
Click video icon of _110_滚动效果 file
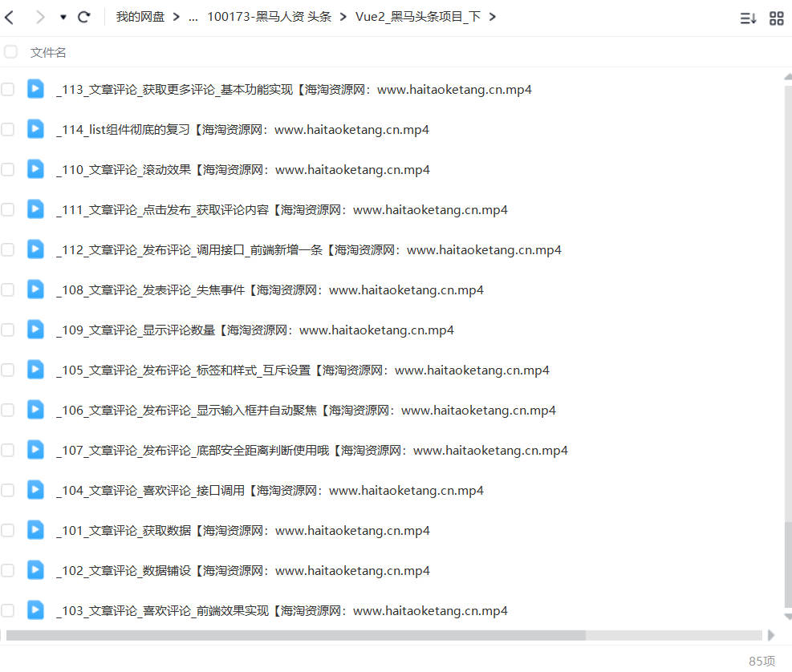click(35, 168)
